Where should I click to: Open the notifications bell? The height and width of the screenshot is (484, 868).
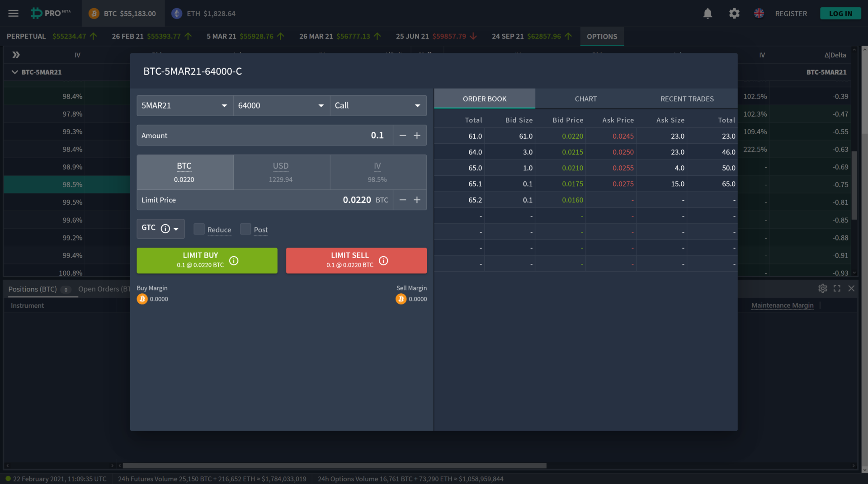click(x=708, y=14)
